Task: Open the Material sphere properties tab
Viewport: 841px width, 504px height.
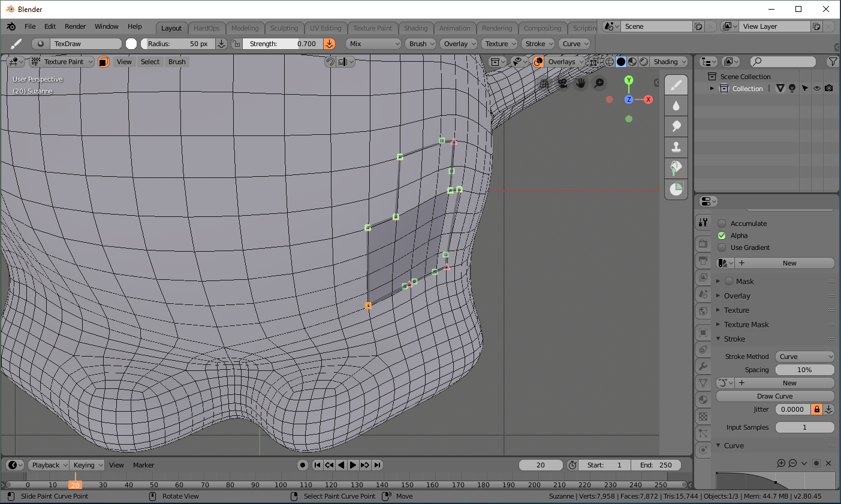Action: [703, 400]
